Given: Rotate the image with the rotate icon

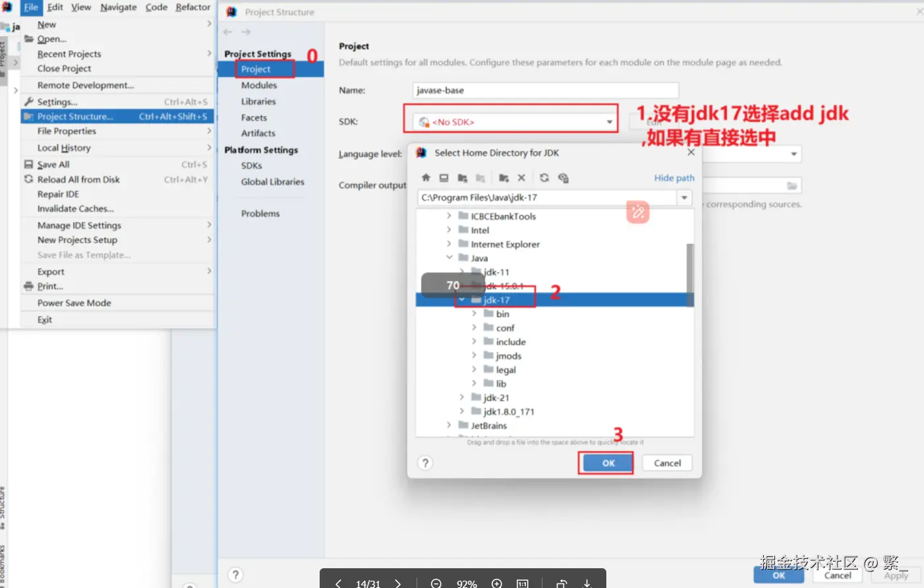Looking at the screenshot, I should [x=562, y=583].
